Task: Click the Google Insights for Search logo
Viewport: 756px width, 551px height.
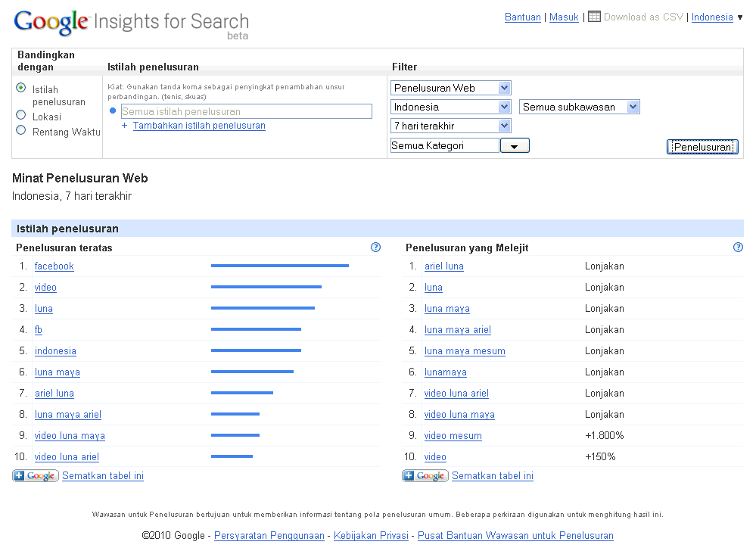Action: [131, 23]
